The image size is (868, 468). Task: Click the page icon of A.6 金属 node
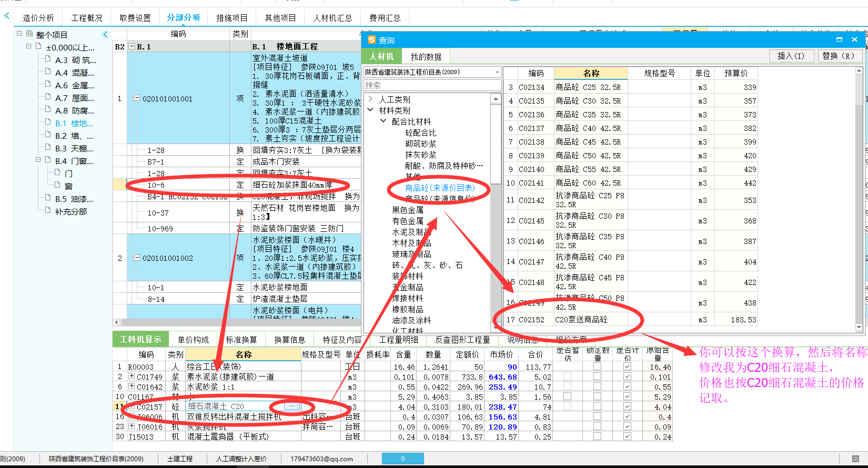tap(48, 84)
